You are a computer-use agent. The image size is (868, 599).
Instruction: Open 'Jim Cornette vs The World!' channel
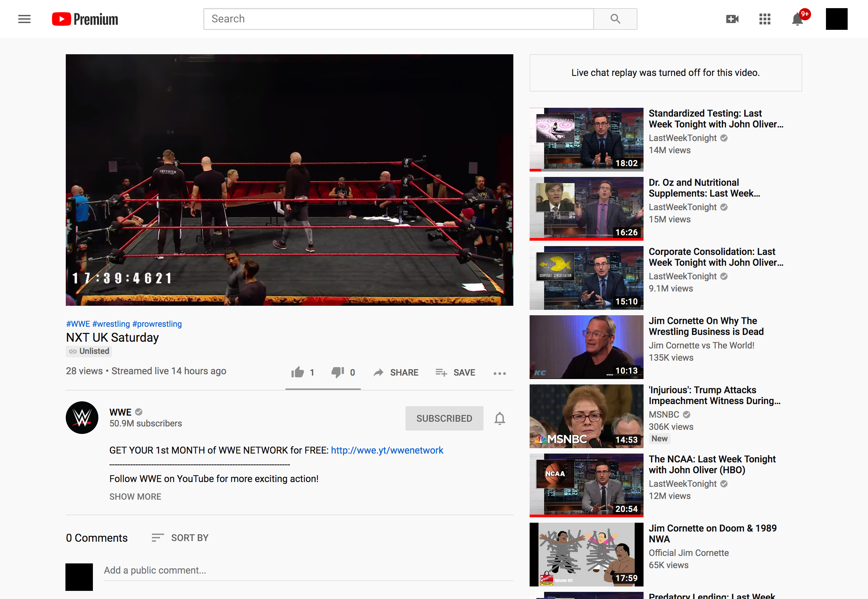701,345
